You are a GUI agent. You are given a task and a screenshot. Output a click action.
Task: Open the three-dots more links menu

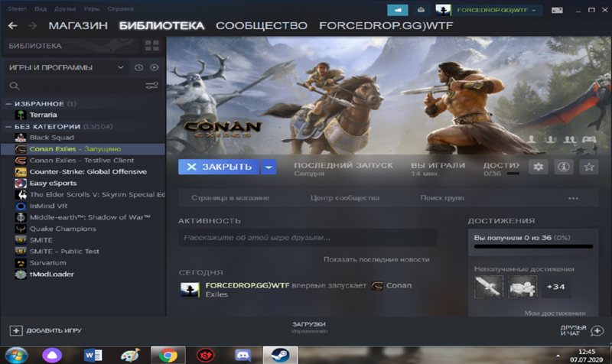pos(573,198)
